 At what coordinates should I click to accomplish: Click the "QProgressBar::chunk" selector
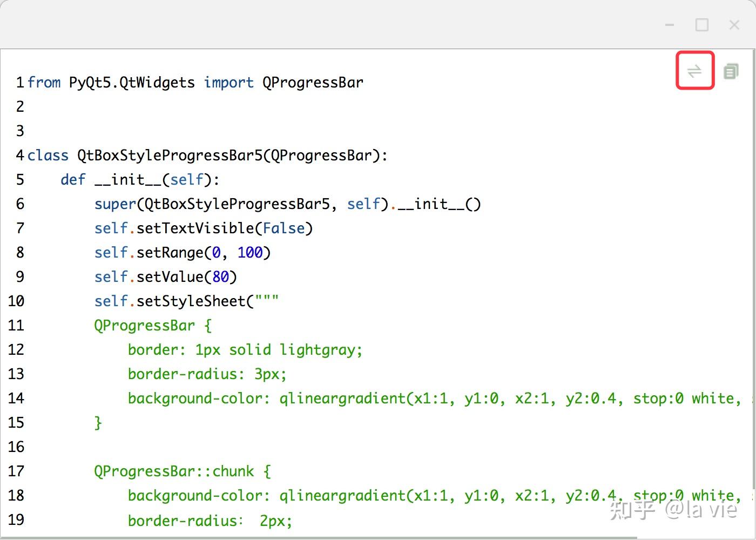[x=174, y=471]
